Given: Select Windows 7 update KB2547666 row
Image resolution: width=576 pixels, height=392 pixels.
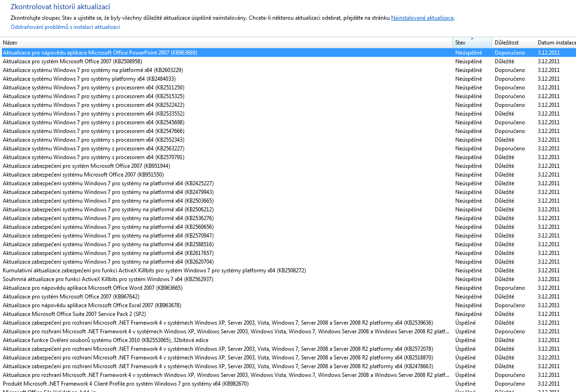Looking at the screenshot, I should [288, 131].
